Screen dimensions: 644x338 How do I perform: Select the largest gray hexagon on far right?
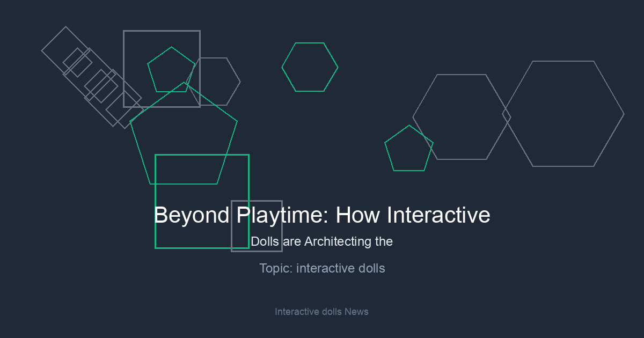tap(563, 114)
